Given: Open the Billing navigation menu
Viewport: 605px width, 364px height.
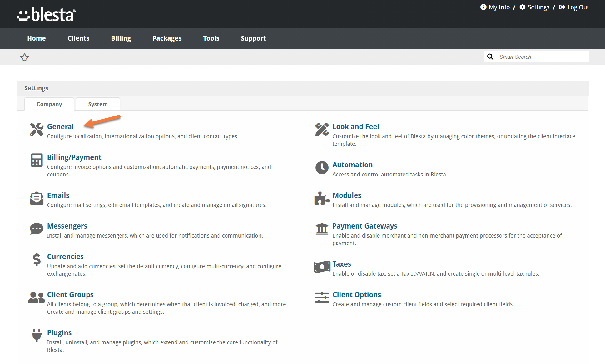Looking at the screenshot, I should pyautogui.click(x=121, y=38).
